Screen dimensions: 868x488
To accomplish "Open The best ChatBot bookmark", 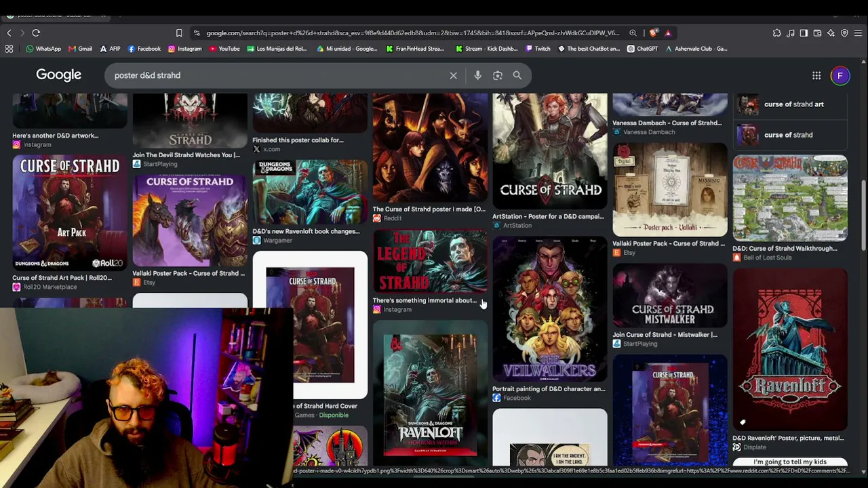I will pos(589,49).
